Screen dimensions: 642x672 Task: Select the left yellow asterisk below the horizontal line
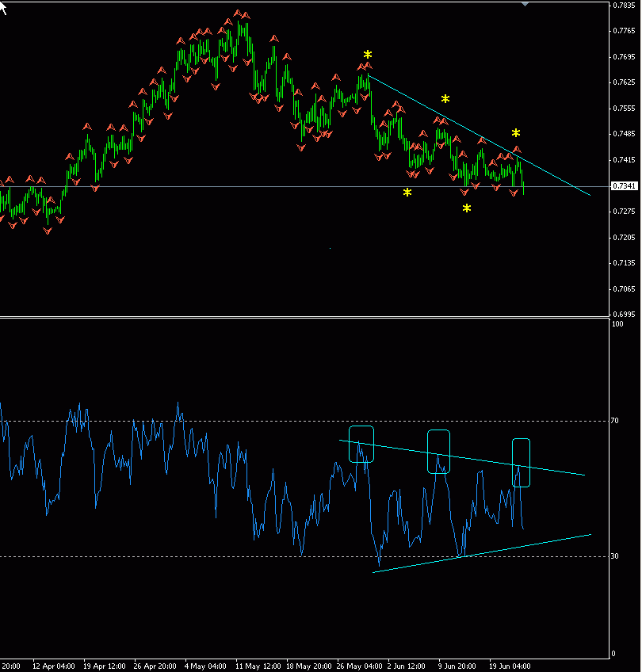407,193
